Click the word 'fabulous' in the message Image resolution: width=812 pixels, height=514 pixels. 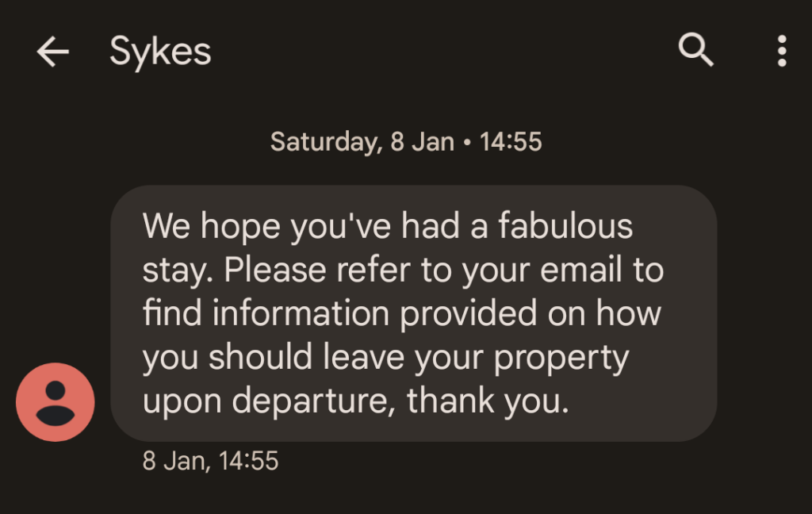click(x=565, y=227)
